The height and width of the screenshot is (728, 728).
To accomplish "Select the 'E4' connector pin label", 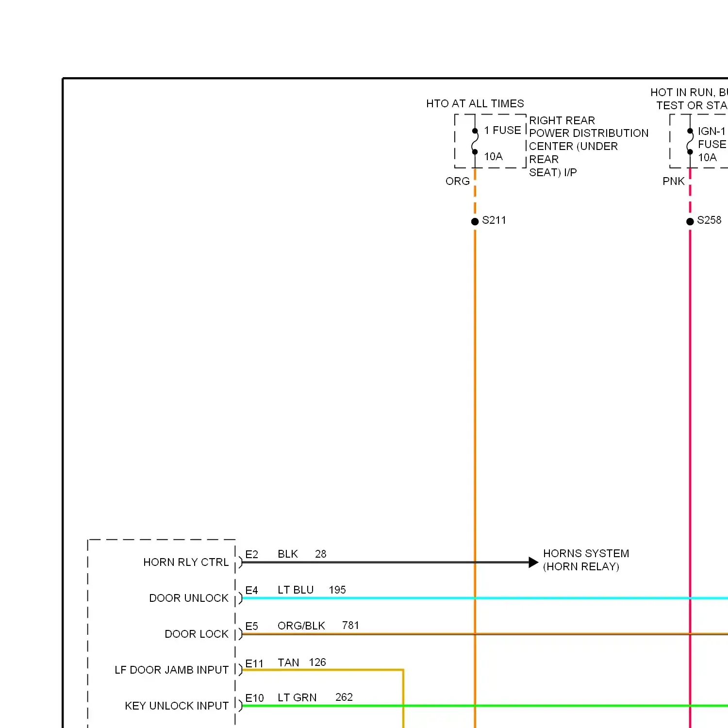I will click(251, 590).
